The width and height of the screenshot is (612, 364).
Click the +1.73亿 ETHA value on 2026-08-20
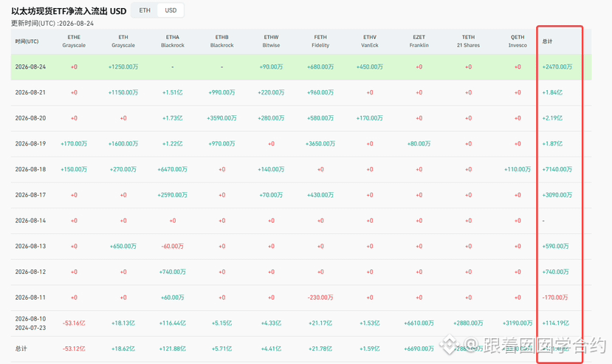(x=173, y=118)
